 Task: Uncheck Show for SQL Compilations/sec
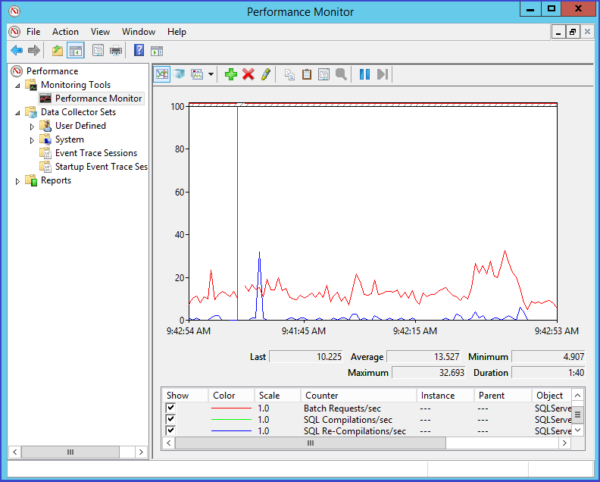[170, 419]
